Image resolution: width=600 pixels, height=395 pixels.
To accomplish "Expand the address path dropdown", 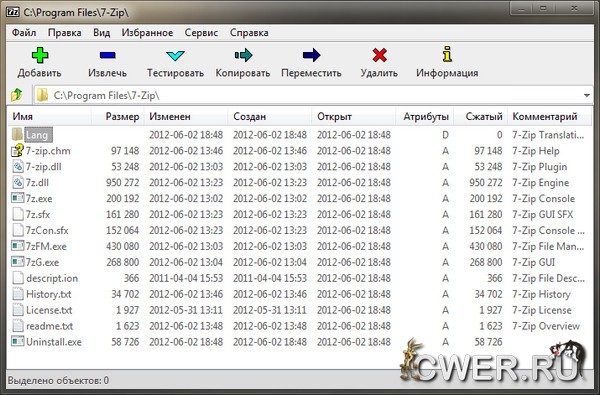I will pos(587,95).
